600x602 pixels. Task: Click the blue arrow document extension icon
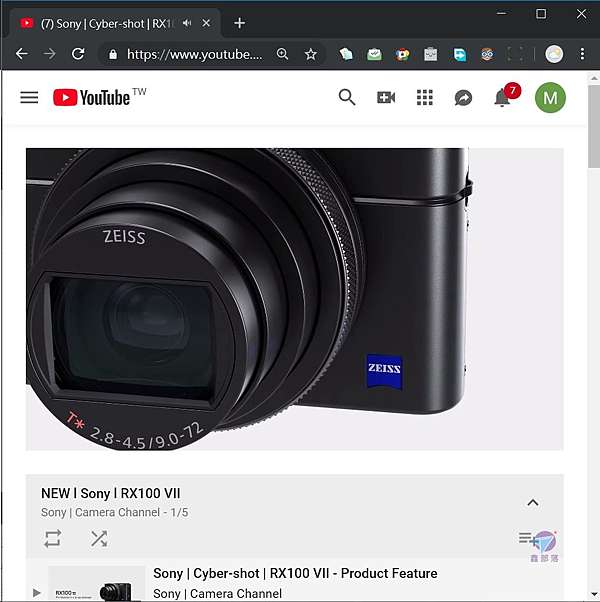pyautogui.click(x=459, y=55)
